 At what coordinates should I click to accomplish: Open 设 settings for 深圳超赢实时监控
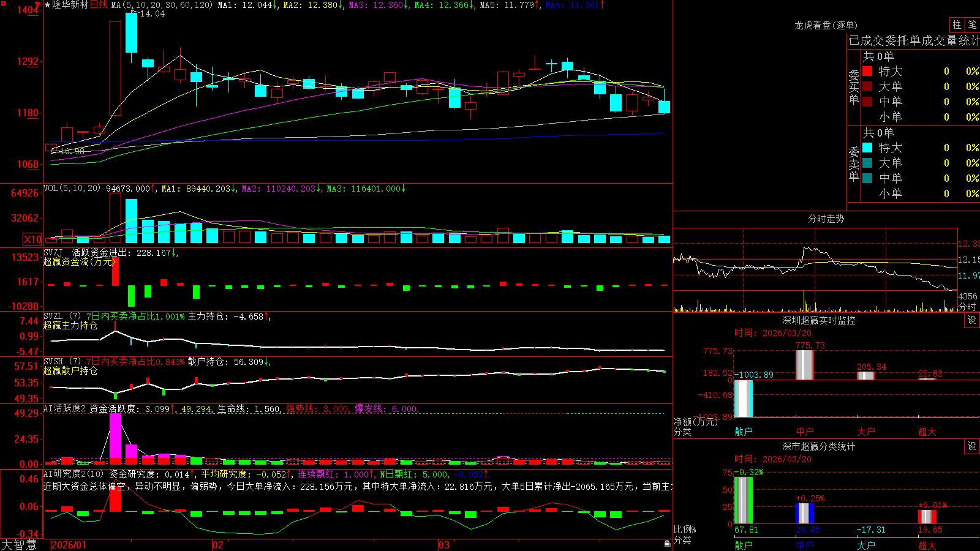972,320
